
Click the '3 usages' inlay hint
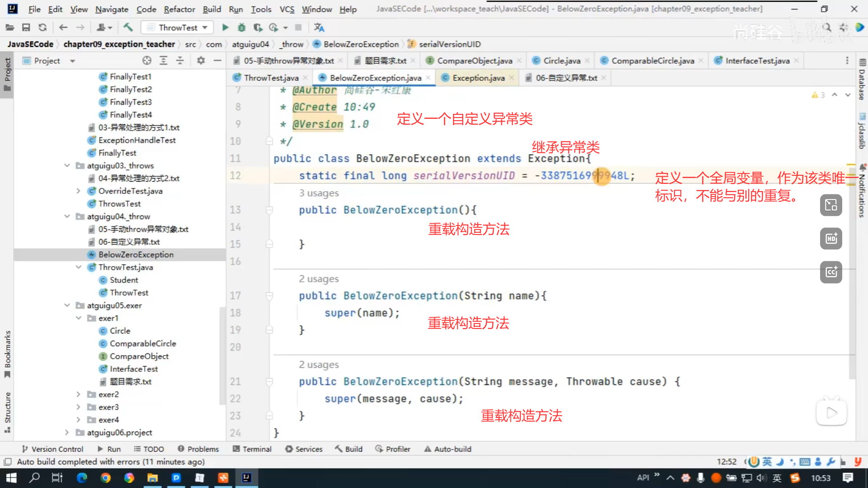click(318, 193)
